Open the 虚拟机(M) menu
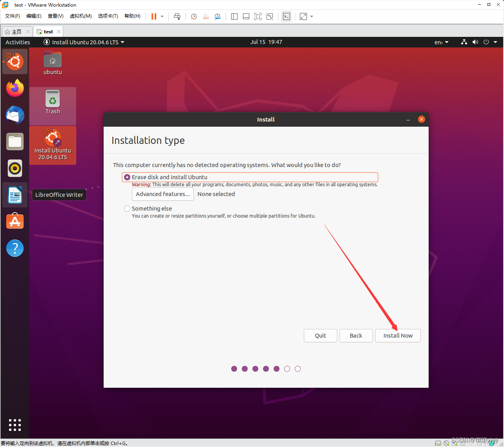This screenshot has height=447, width=504. click(80, 16)
